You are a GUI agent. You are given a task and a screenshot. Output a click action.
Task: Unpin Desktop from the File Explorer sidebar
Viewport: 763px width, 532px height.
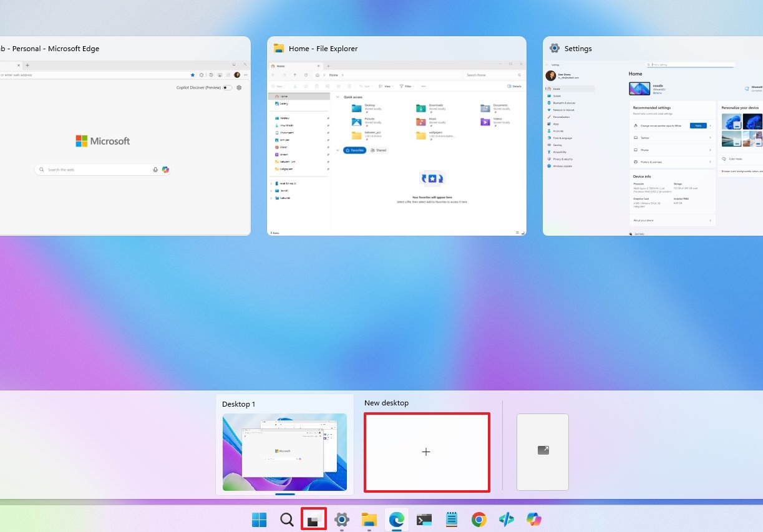327,118
